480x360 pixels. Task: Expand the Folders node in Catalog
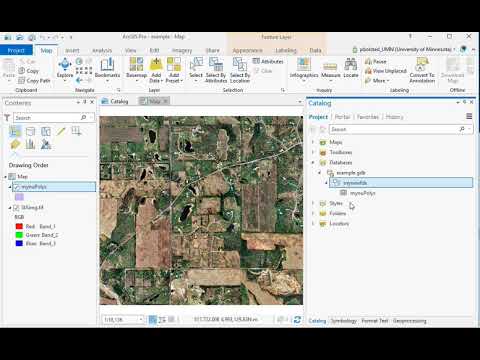point(313,213)
